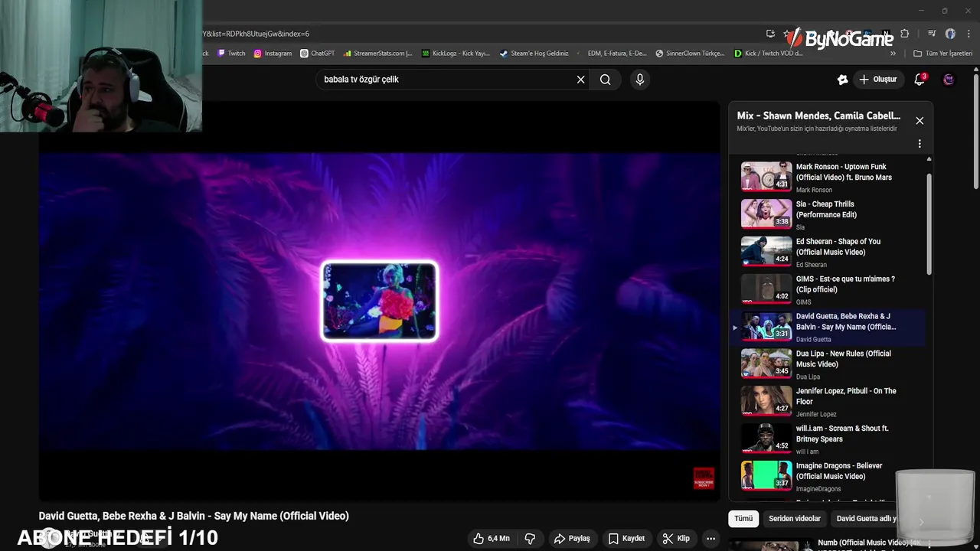Image resolution: width=980 pixels, height=551 pixels.
Task: Click the video title Say My Name
Action: click(x=194, y=516)
